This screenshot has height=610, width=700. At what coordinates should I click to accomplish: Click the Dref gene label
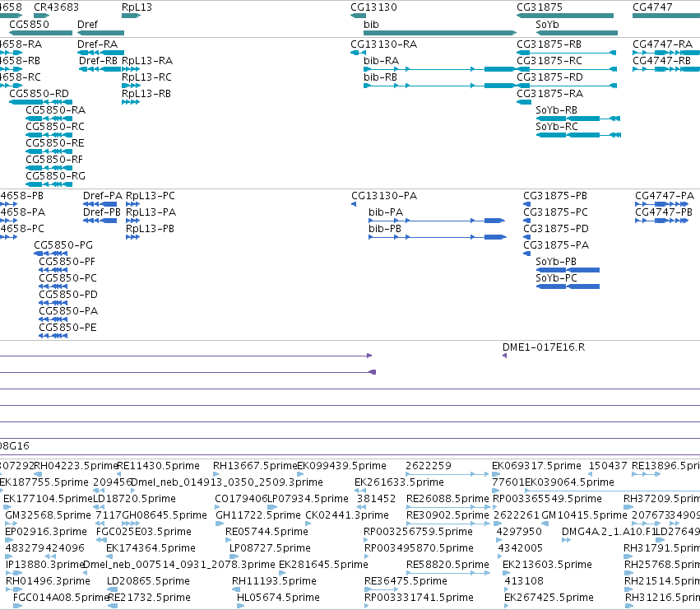(x=87, y=24)
